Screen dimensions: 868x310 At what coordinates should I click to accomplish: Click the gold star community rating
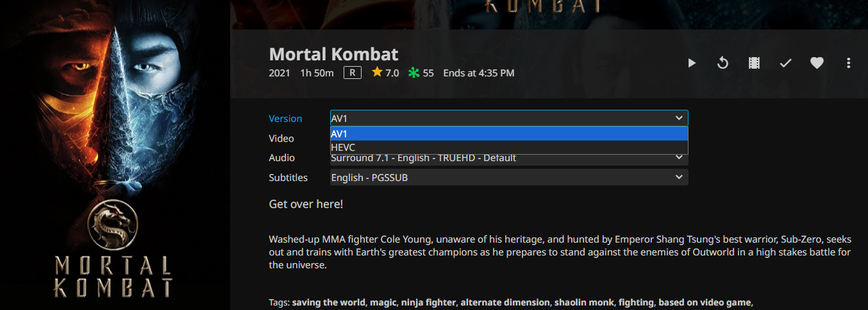377,73
